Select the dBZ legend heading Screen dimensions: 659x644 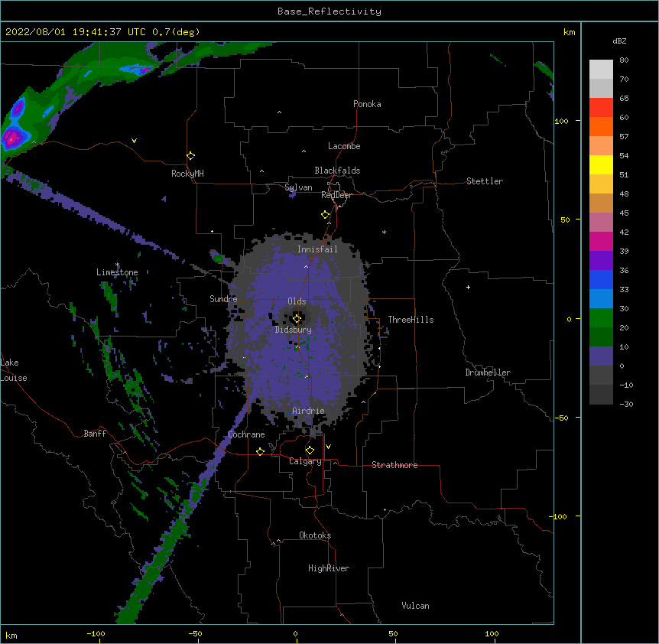pos(619,41)
